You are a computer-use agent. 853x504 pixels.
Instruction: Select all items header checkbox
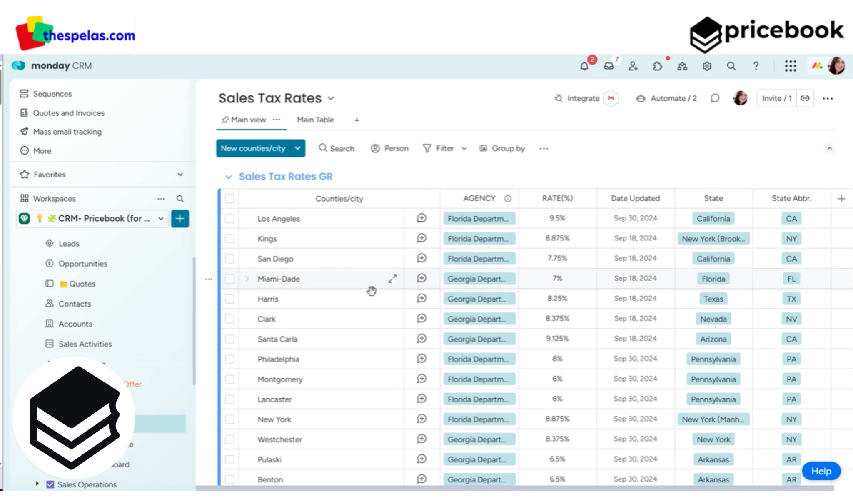pos(229,199)
